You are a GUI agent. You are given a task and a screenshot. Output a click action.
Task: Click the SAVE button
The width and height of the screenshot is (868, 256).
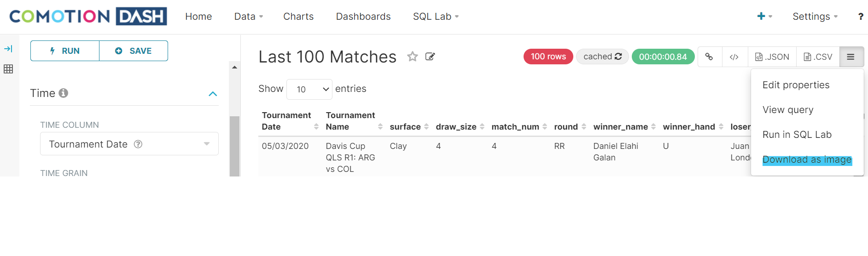[134, 51]
